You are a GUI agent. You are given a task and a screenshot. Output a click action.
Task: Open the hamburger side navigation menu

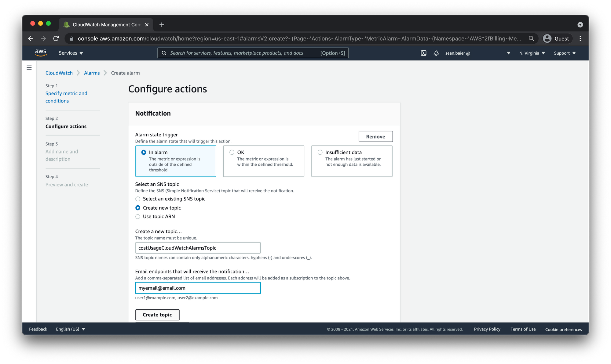click(x=29, y=68)
